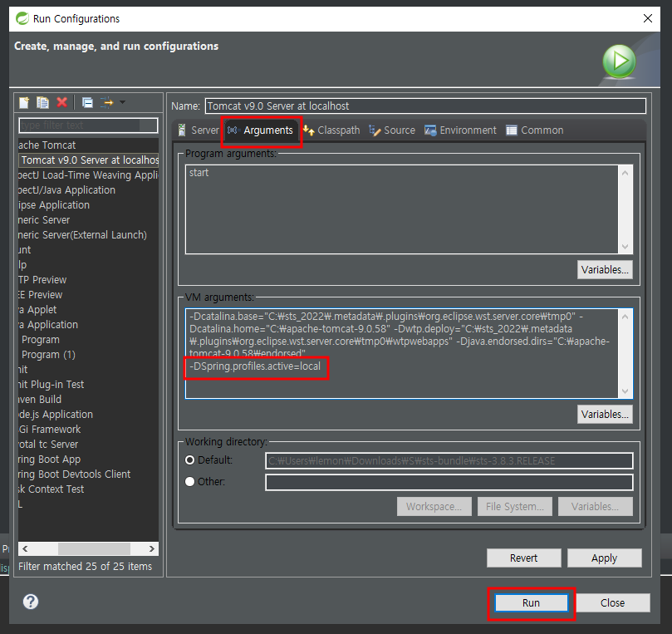Click the Workspace... button
This screenshot has height=634, width=672.
434,506
